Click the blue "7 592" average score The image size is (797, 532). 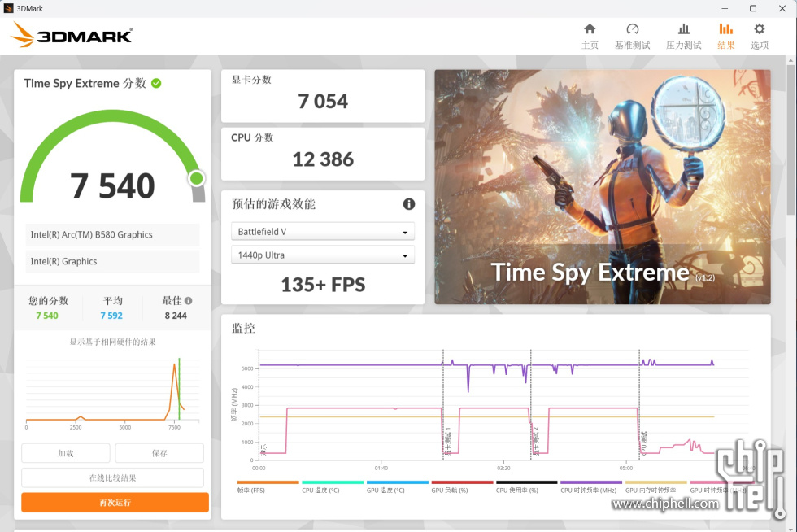click(x=111, y=316)
